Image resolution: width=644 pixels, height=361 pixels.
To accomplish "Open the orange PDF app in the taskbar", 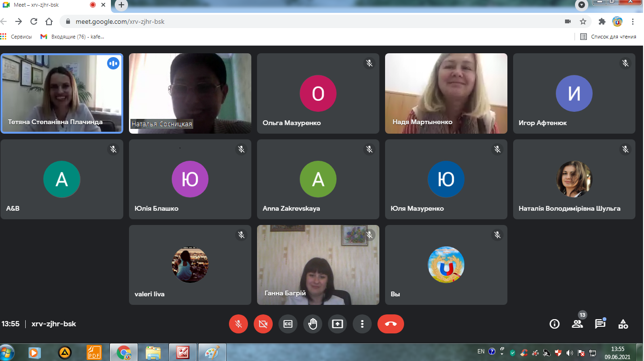I will [x=94, y=353].
